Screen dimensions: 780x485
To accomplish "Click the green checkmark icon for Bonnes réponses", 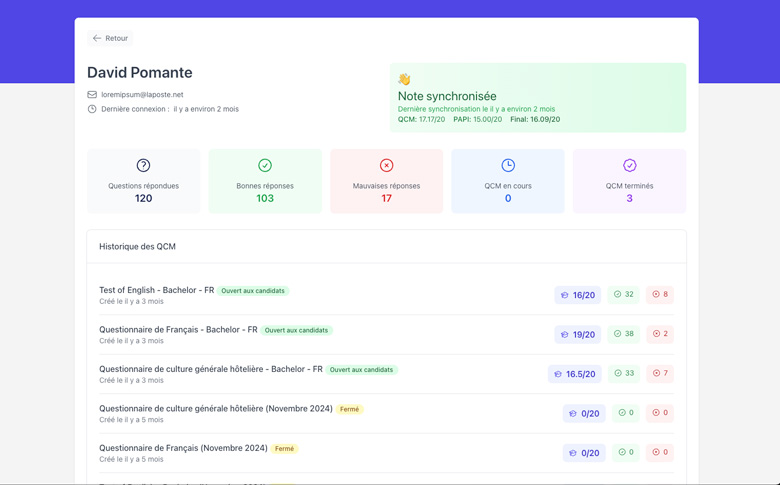I will tap(265, 165).
